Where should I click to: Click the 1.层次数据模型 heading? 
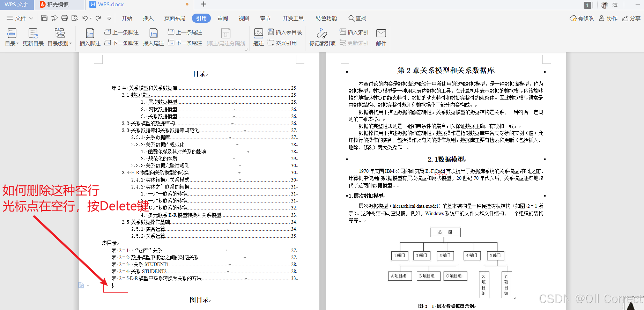(366, 196)
